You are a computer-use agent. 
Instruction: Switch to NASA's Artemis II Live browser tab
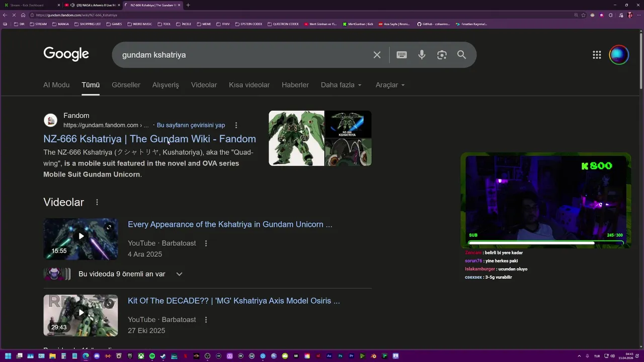tap(93, 5)
